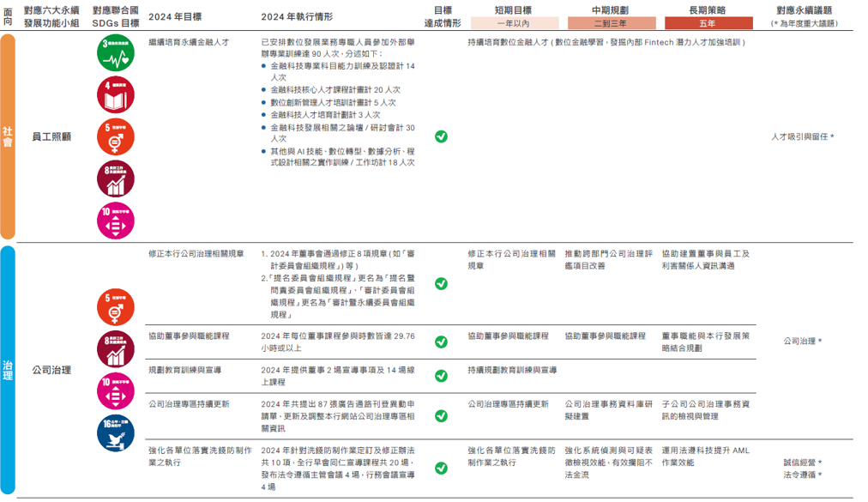Click checkmark for 修正本行公司治理相關規章 goal

(441, 284)
